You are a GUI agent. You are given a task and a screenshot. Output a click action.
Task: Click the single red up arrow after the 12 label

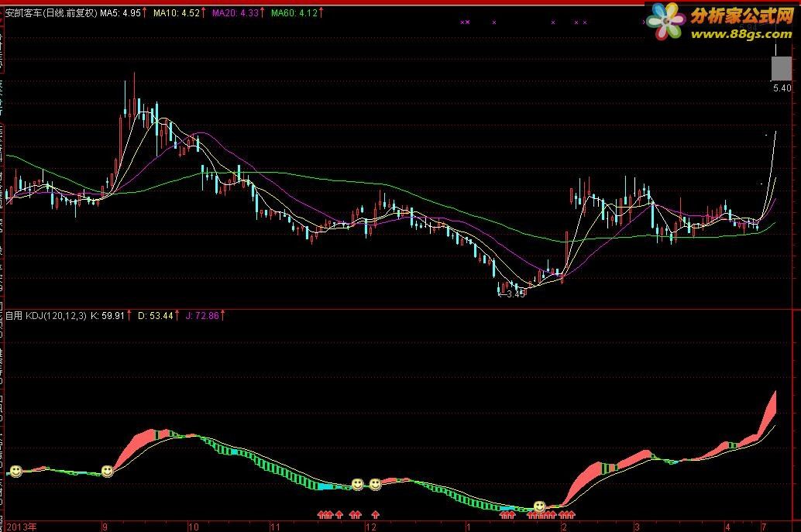[376, 514]
